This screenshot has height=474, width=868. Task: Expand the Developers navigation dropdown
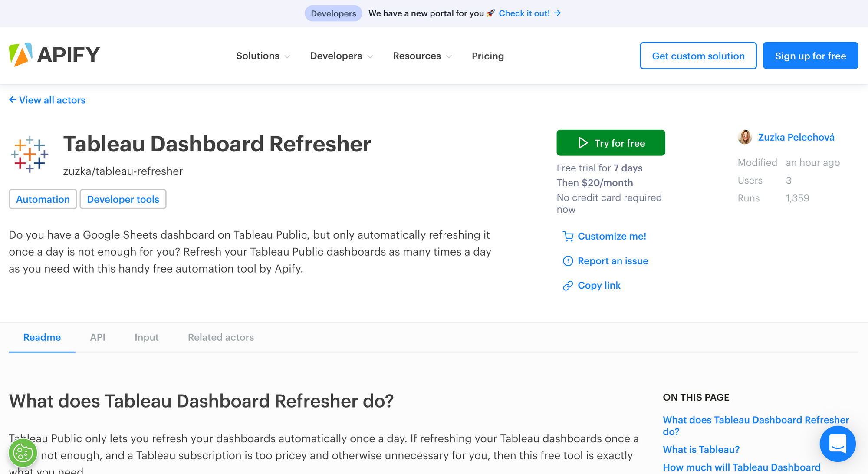(x=342, y=56)
